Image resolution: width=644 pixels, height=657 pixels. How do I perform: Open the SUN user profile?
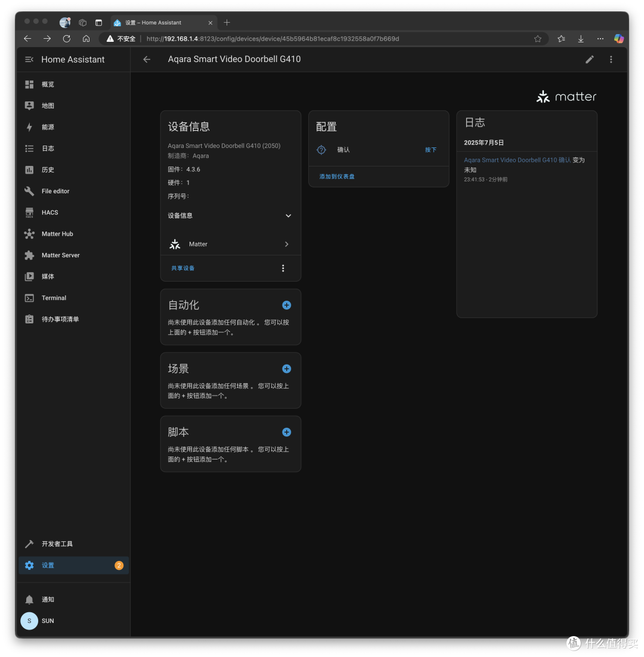pos(74,621)
